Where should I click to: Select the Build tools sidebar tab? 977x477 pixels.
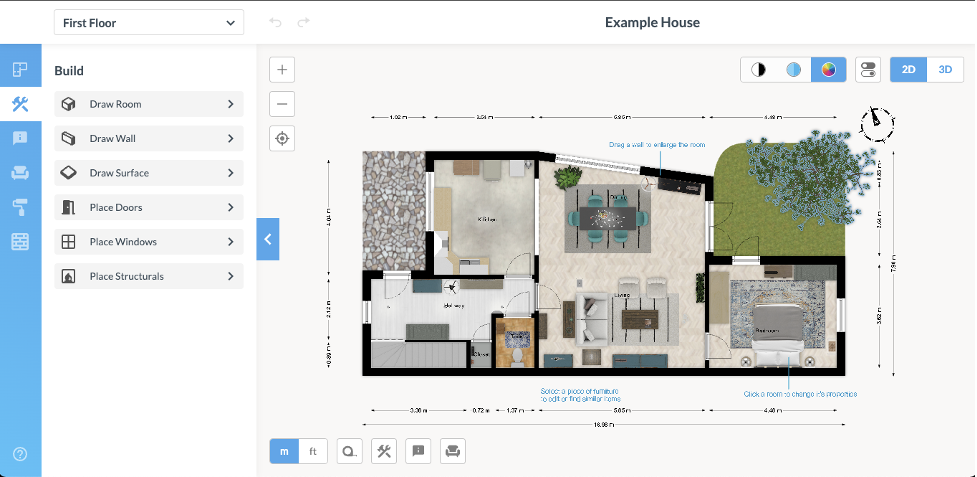20,104
